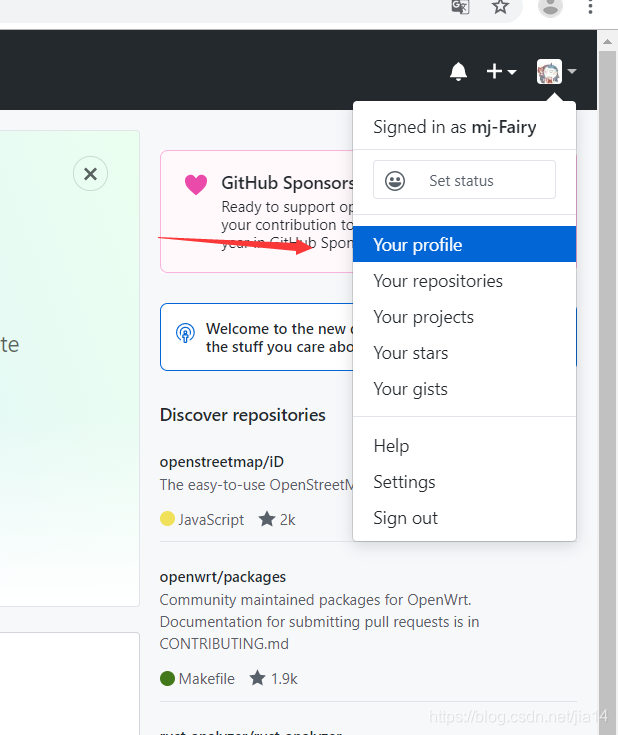Click the smiley emoji in Set status

(395, 180)
